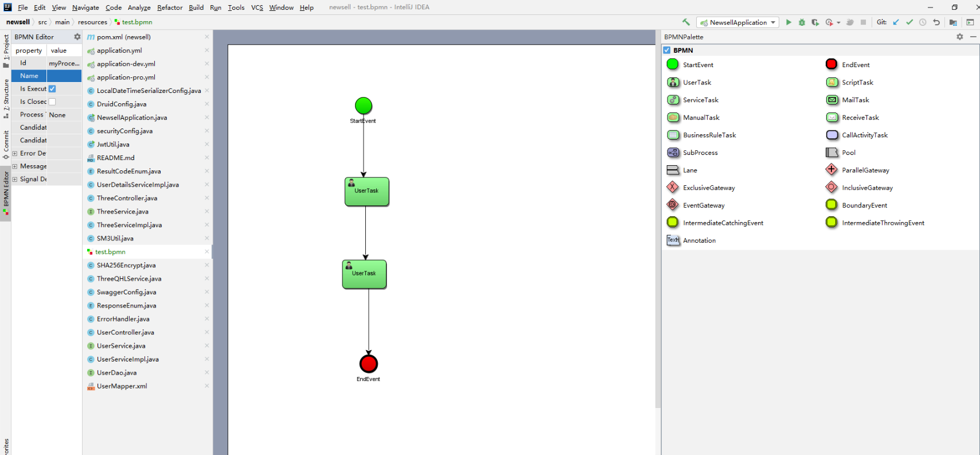
Task: Switch to application-dev.yml tab
Action: [x=126, y=64]
